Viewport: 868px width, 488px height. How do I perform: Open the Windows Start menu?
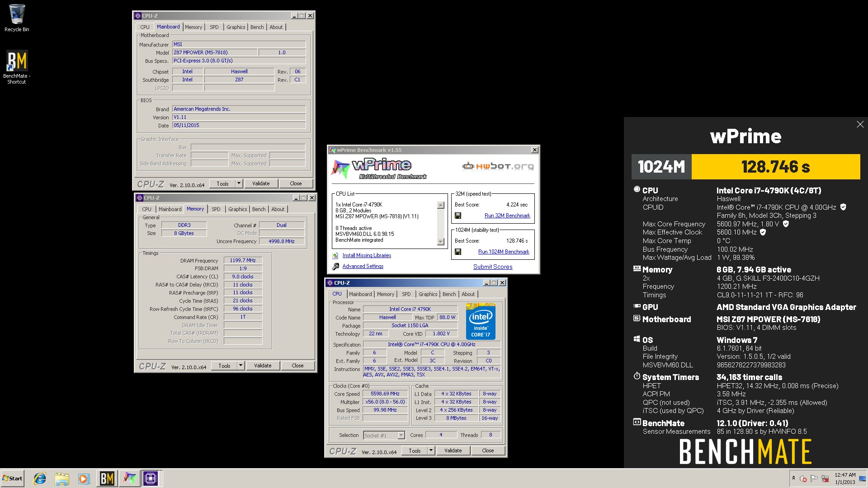point(12,479)
